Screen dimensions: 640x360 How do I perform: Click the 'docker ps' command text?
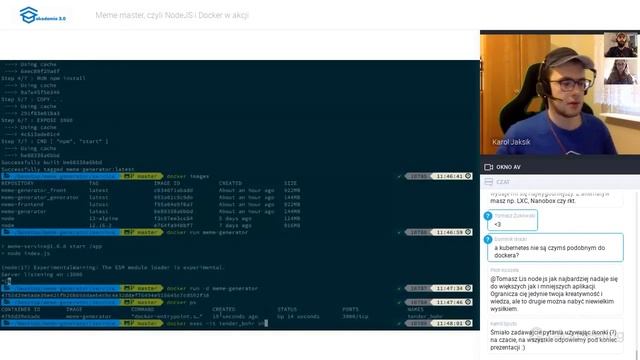[x=181, y=302]
